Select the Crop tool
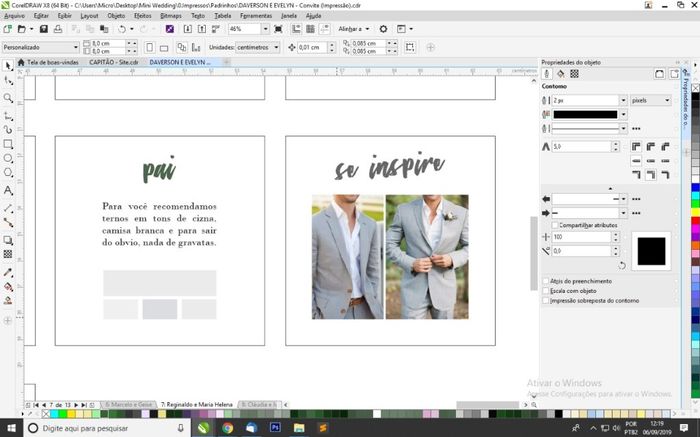Image resolution: width=700 pixels, height=437 pixels. [8, 116]
